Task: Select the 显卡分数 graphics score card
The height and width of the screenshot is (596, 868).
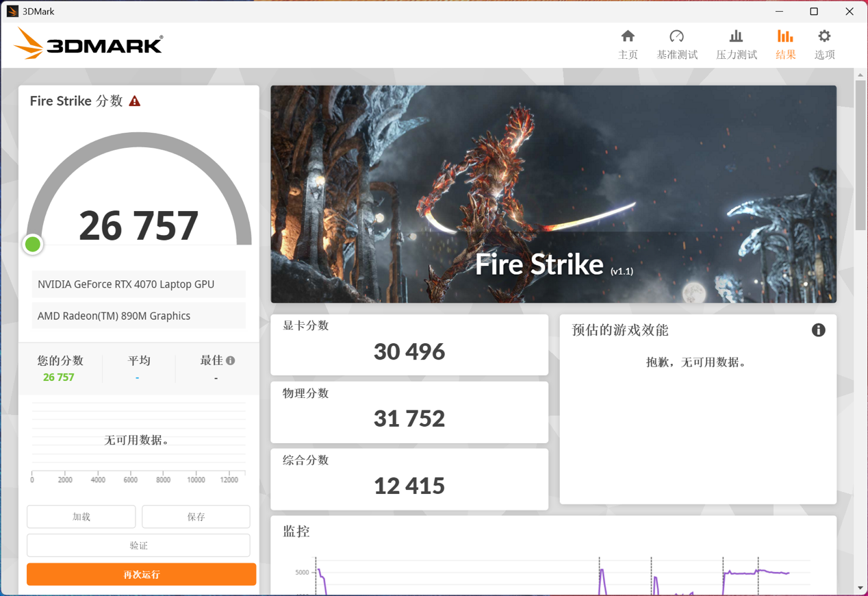Action: point(409,345)
